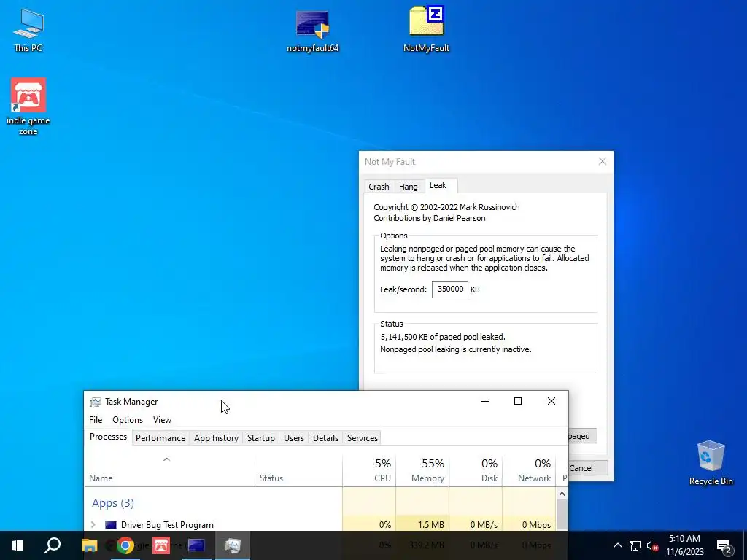Switch to the Startup tab

[x=261, y=438]
